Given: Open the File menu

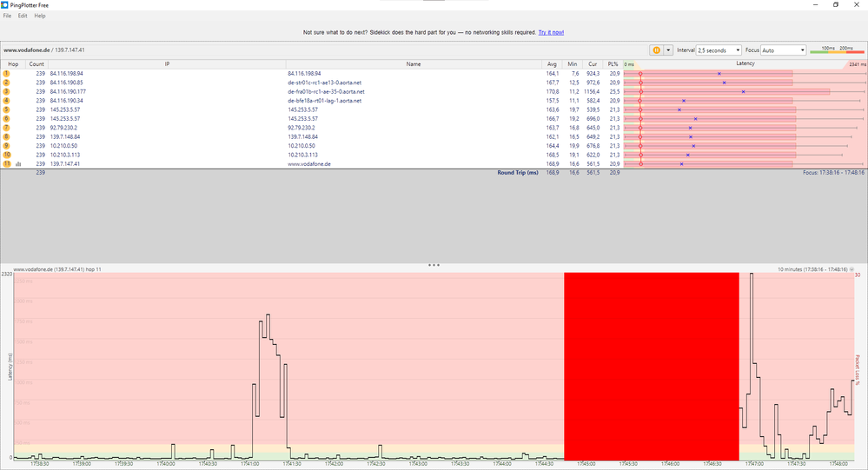Looking at the screenshot, I should pos(7,16).
